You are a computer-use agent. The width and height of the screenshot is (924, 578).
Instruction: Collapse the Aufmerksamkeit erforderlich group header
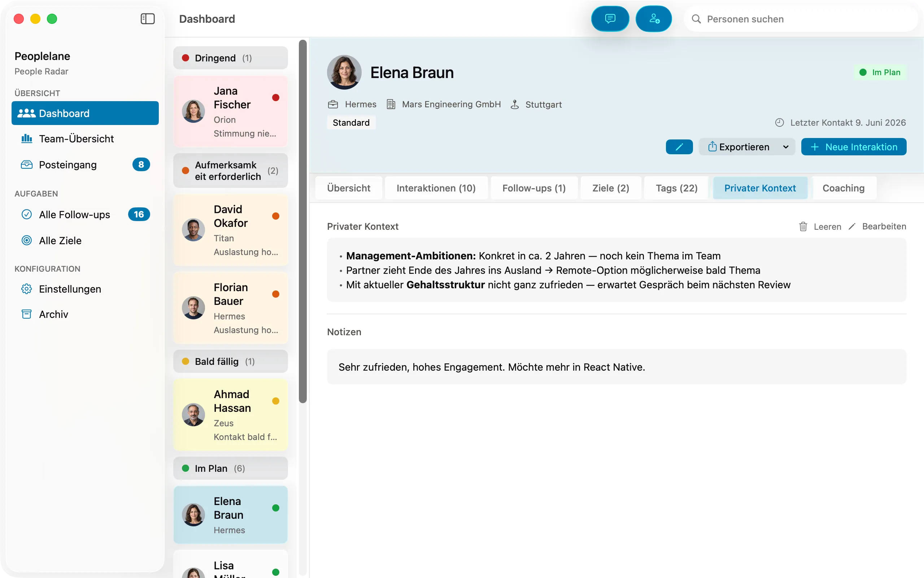coord(230,171)
